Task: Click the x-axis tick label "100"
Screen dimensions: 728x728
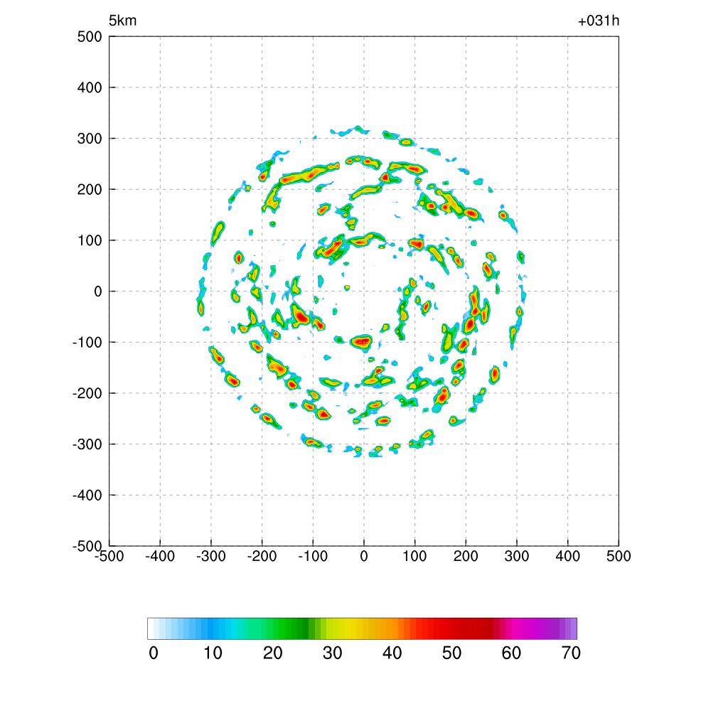Action: tap(414, 556)
